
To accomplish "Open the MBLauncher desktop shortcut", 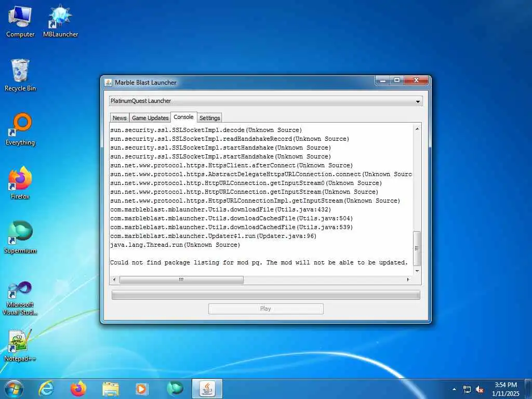I will point(60,21).
